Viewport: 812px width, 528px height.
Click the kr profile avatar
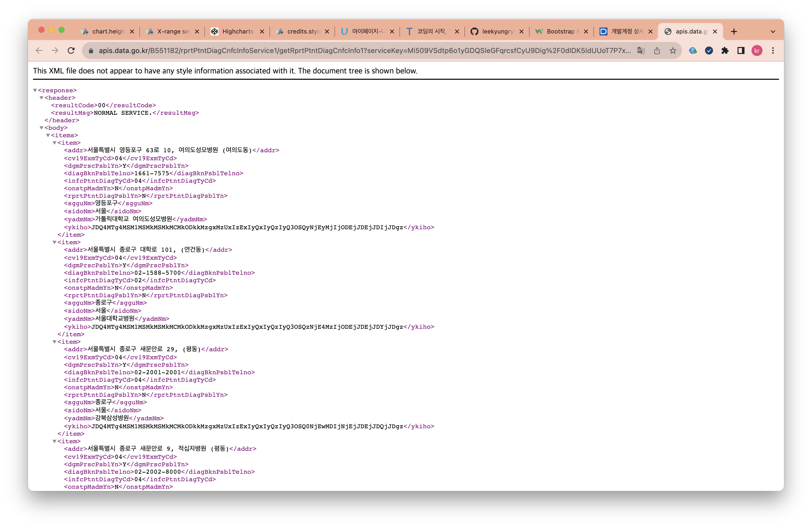(757, 51)
